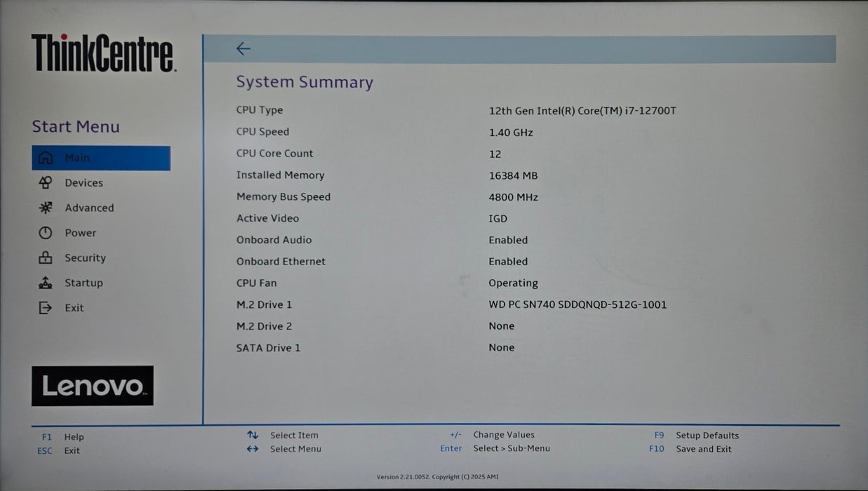Image resolution: width=868 pixels, height=491 pixels.
Task: Click the Startup boot icon
Action: click(x=46, y=283)
